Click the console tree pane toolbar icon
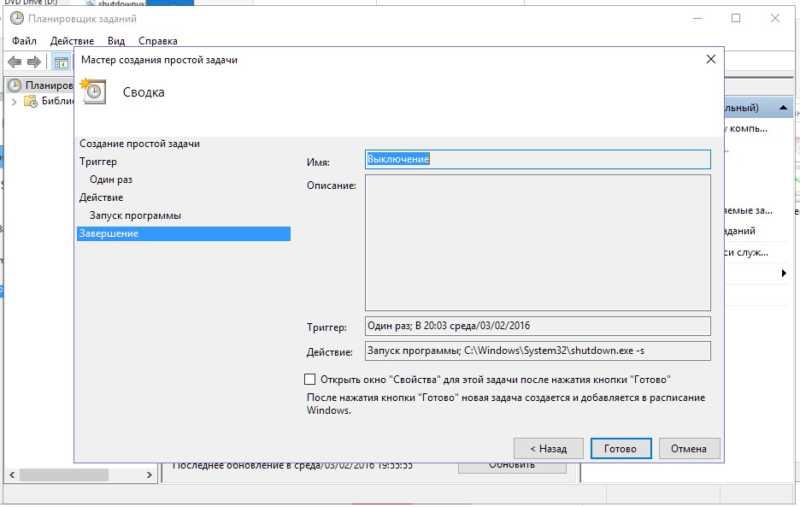800x507 pixels. pyautogui.click(x=61, y=63)
